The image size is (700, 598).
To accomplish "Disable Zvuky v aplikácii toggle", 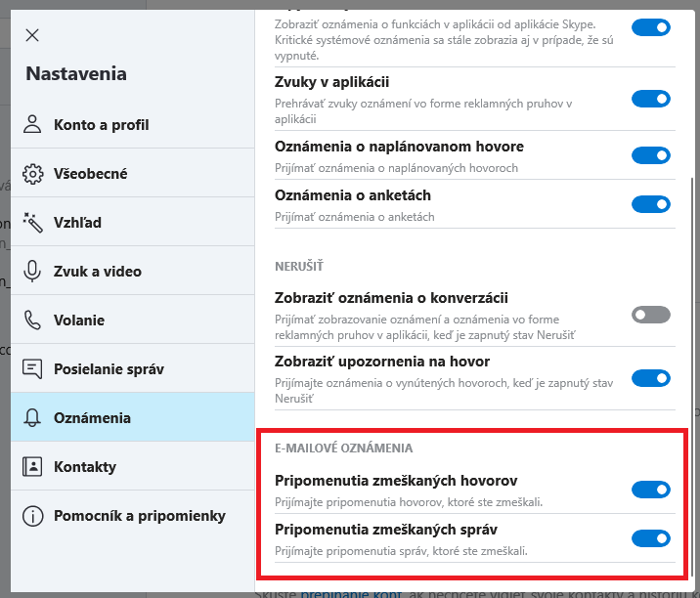I will coord(651,99).
